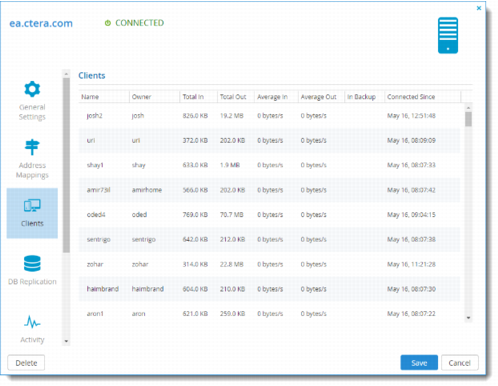Sort by the Connected Since column header
The height and width of the screenshot is (386, 498).
[x=422, y=97]
